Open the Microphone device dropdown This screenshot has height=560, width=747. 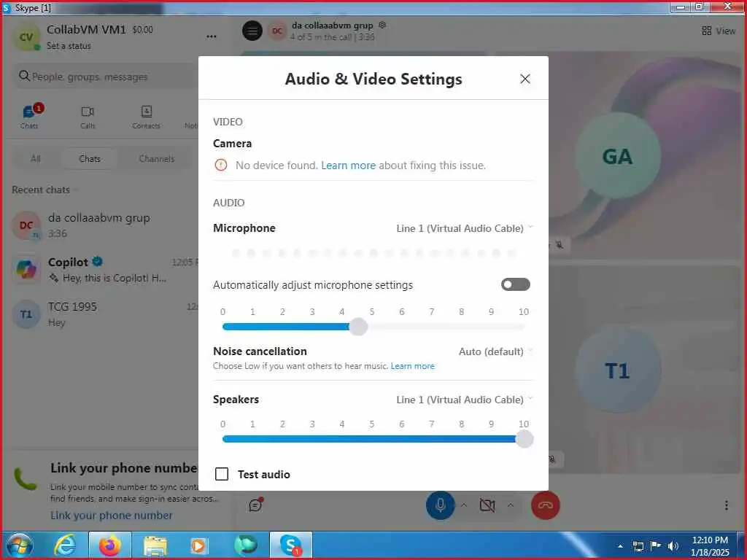465,228
